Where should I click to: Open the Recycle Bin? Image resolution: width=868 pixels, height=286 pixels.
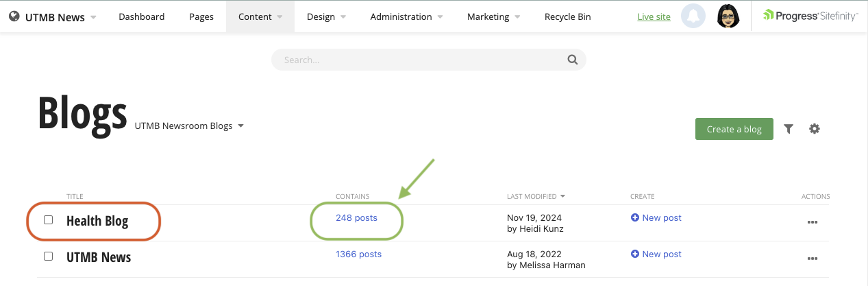coord(567,16)
